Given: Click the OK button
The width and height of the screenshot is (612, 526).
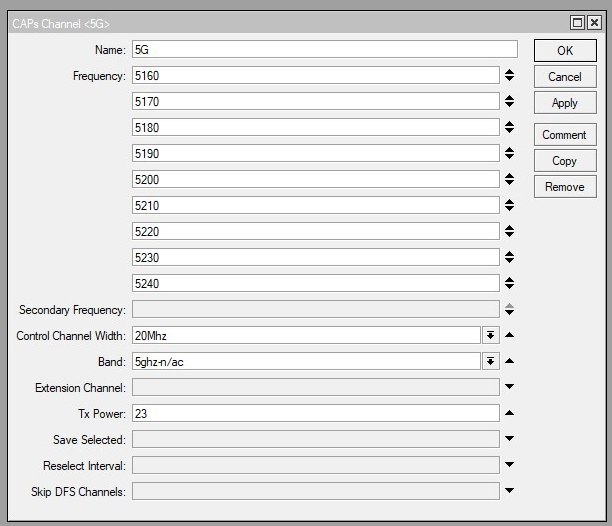Looking at the screenshot, I should click(x=565, y=50).
